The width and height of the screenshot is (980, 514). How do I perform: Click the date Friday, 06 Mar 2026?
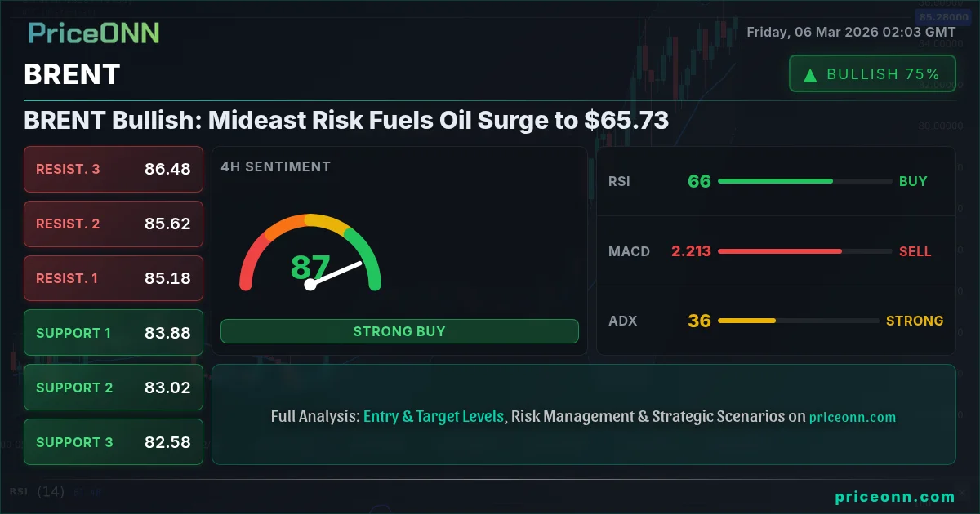813,32
